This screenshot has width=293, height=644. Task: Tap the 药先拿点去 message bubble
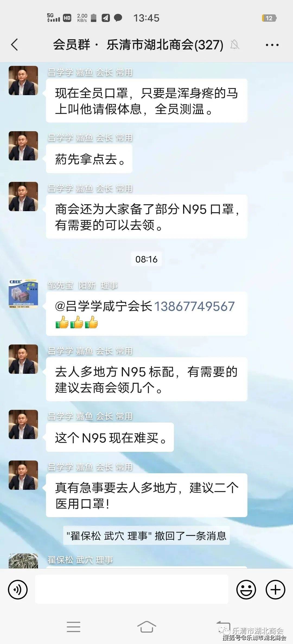(x=89, y=159)
